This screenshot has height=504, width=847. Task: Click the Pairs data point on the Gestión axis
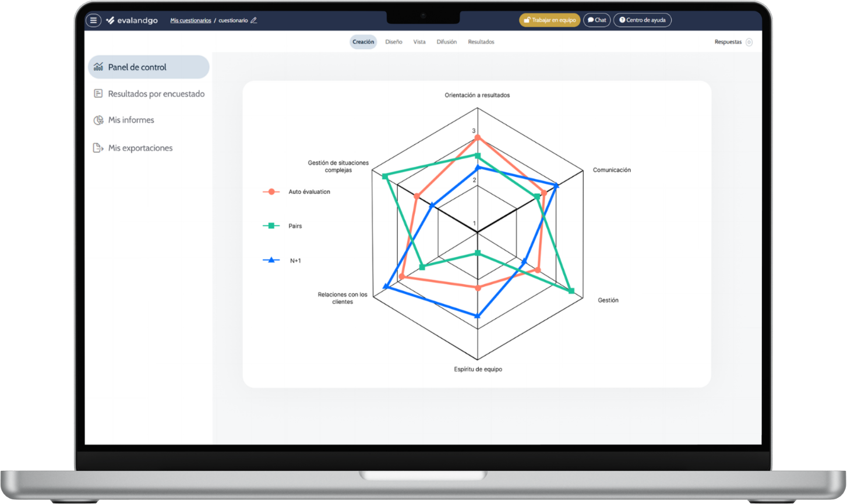[x=571, y=291]
